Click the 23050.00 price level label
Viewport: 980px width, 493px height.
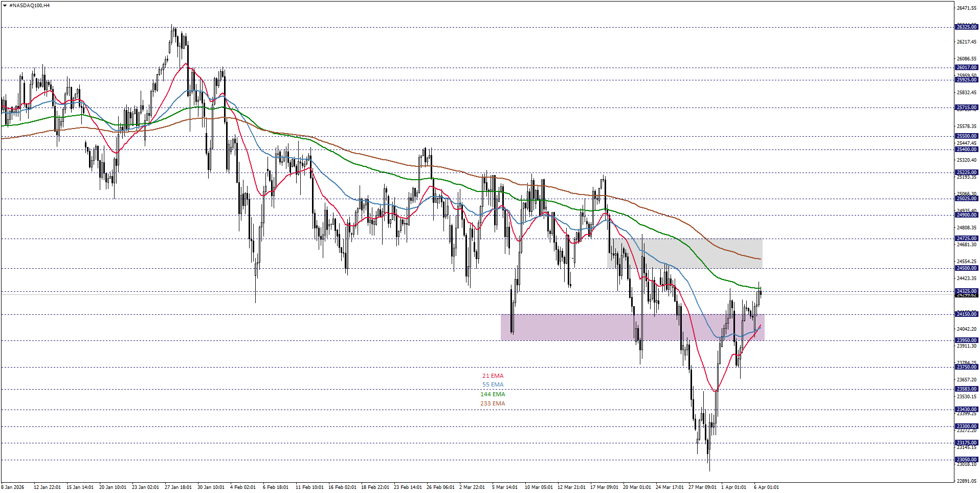tap(966, 460)
